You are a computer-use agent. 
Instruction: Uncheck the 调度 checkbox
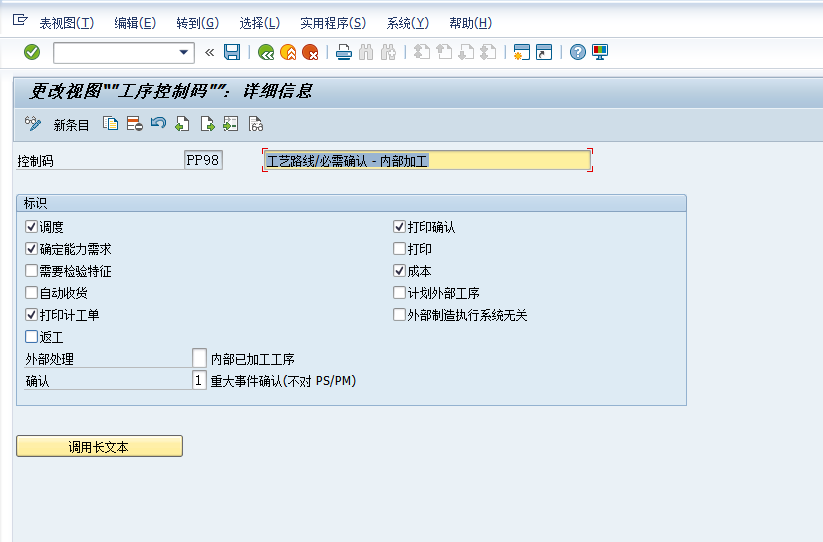31,227
